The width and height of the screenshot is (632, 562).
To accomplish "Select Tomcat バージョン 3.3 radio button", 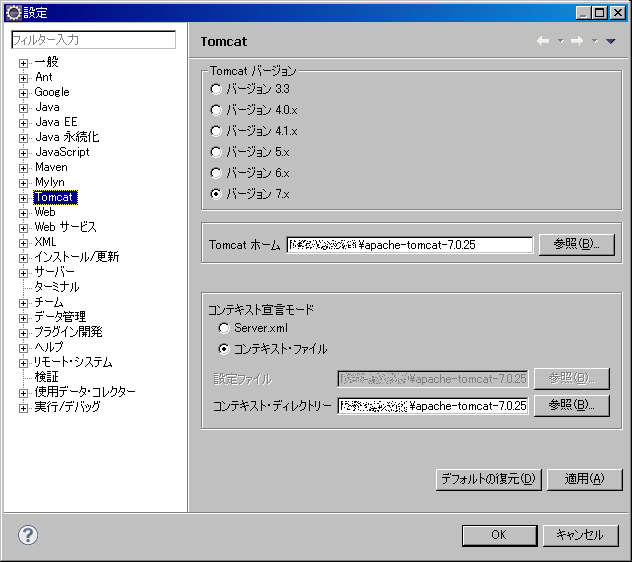I will click(216, 89).
